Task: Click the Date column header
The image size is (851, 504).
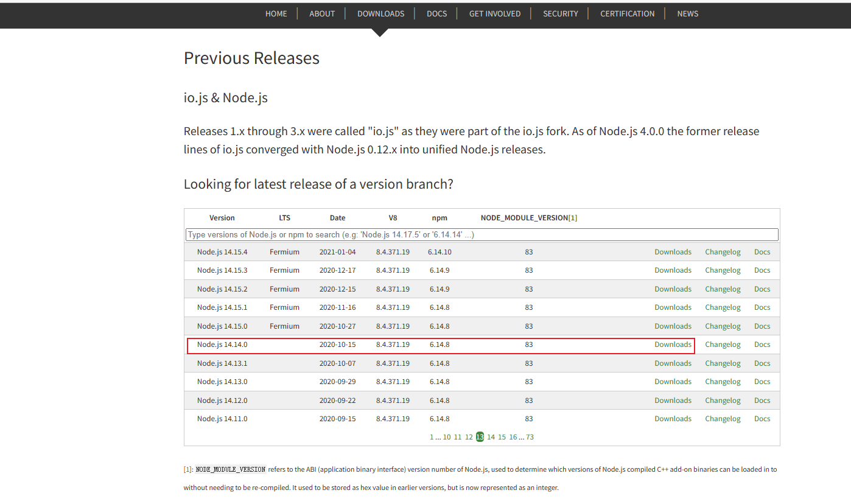Action: pyautogui.click(x=337, y=218)
